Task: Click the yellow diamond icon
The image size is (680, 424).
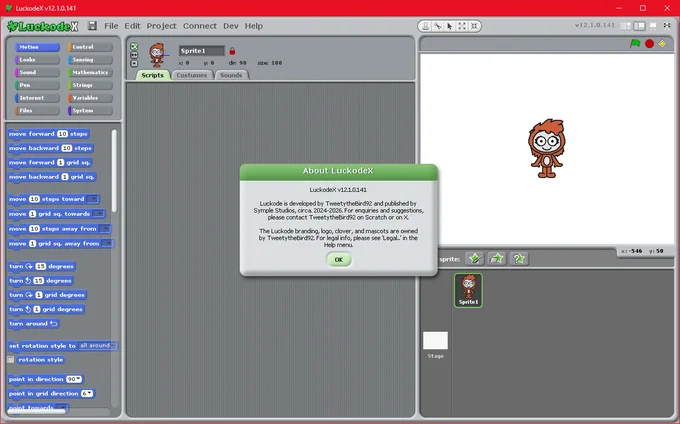Action: [x=662, y=43]
